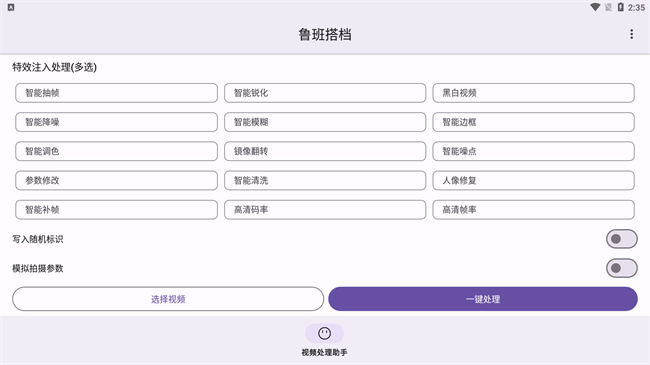Click the 选择视频 button
Image resolution: width=650 pixels, height=365 pixels.
click(168, 299)
